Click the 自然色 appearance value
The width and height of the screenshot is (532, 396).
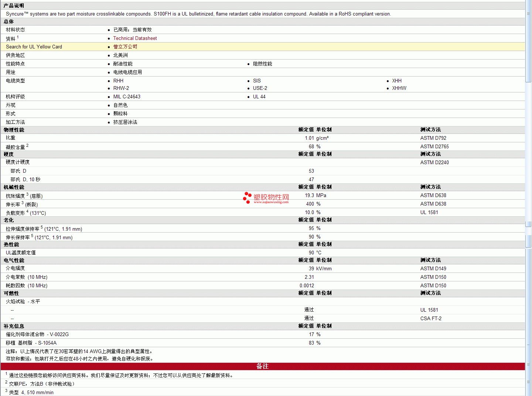coord(120,105)
